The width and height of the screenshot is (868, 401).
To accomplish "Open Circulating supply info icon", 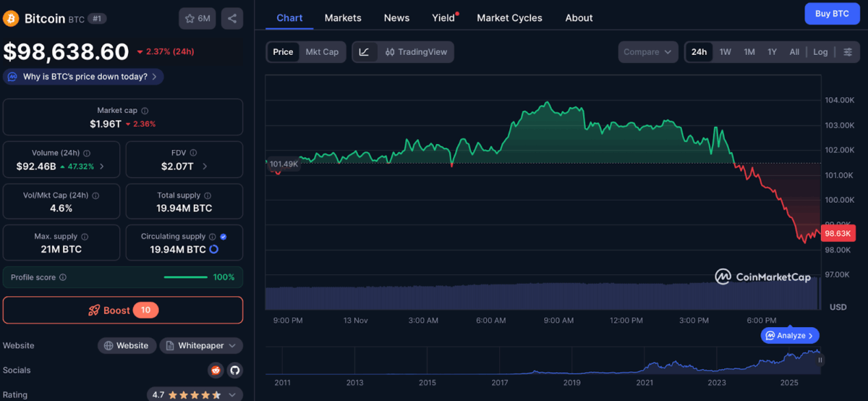I will [213, 237].
